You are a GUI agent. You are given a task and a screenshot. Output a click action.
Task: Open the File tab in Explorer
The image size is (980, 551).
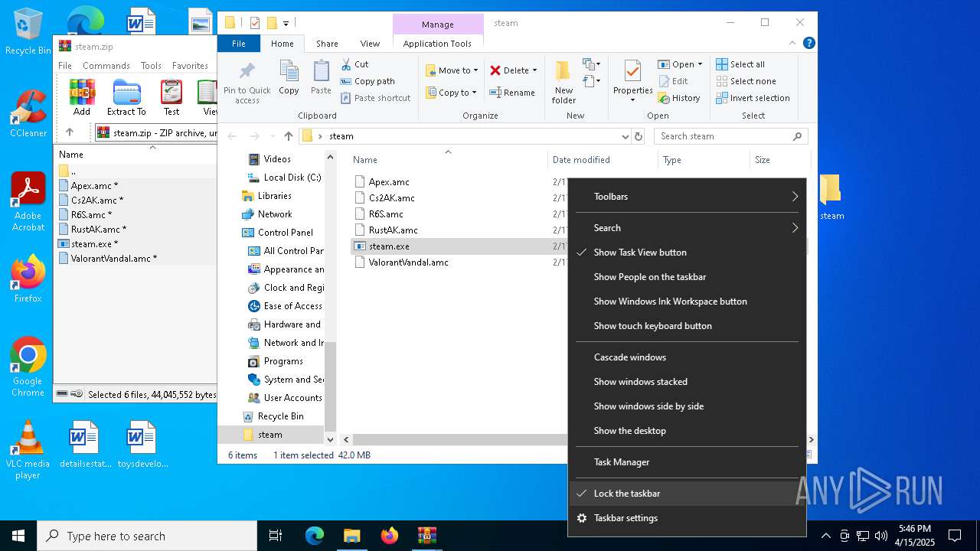point(239,44)
